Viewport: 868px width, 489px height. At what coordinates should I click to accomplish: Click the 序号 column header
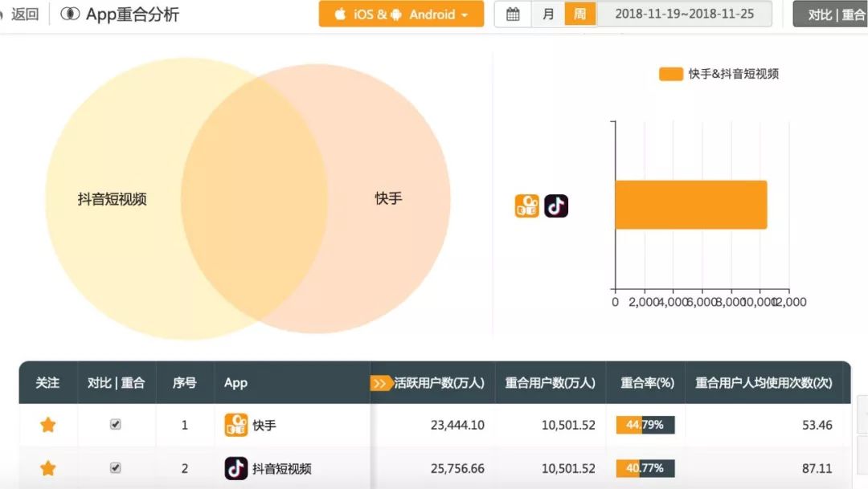coord(185,383)
